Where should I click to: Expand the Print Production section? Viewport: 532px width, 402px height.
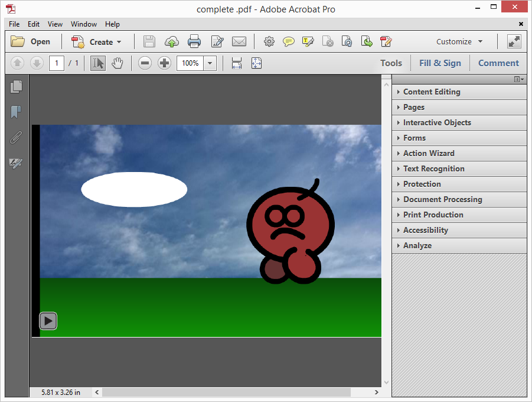click(x=459, y=215)
